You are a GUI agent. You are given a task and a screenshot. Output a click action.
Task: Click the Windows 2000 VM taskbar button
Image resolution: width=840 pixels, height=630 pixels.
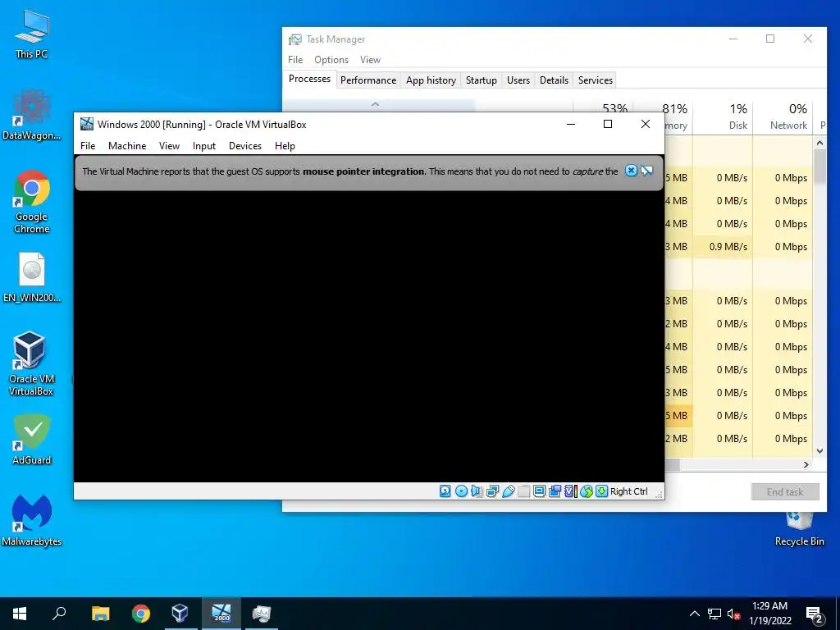221,614
